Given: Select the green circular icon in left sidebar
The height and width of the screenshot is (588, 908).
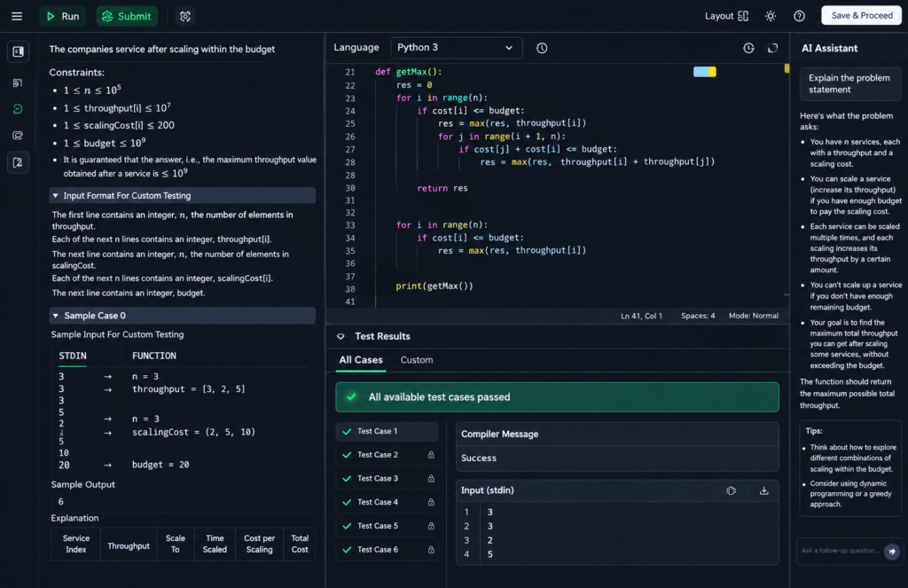Looking at the screenshot, I should point(18,109).
